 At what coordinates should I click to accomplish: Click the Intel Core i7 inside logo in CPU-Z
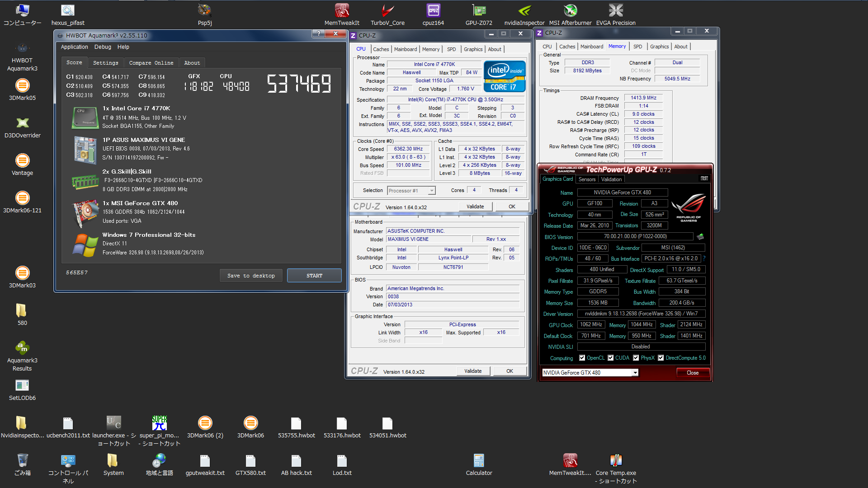[x=505, y=76]
